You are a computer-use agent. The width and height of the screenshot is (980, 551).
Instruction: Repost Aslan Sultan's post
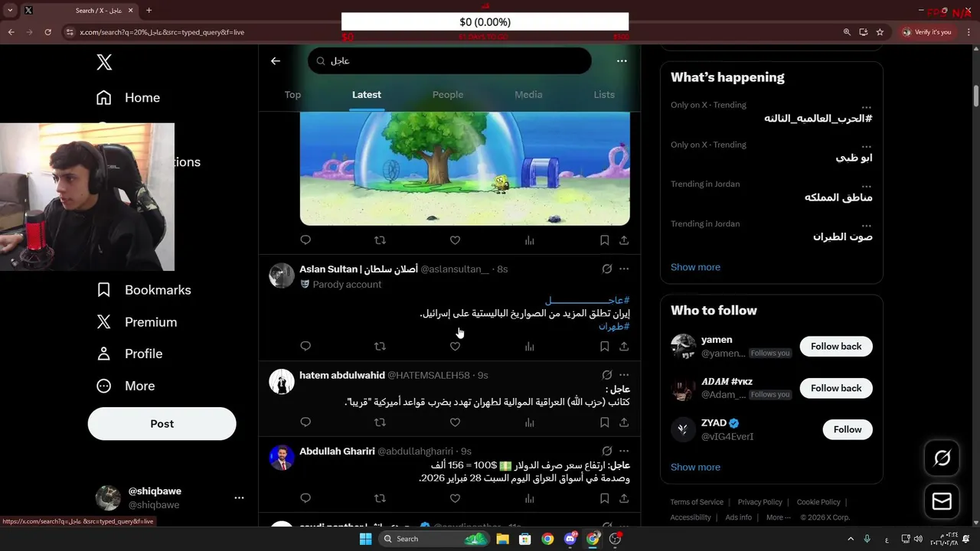(x=380, y=347)
